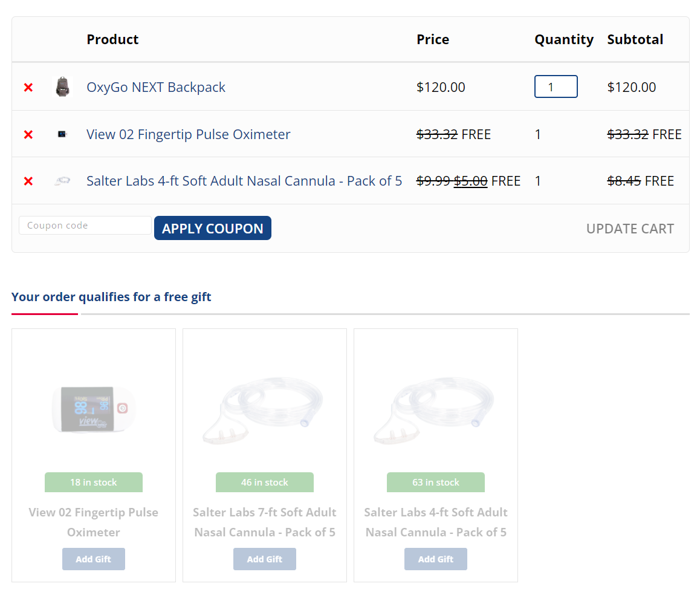Open the Salter Labs 4-ft gift card title
Screen dimensions: 700x592
point(436,522)
